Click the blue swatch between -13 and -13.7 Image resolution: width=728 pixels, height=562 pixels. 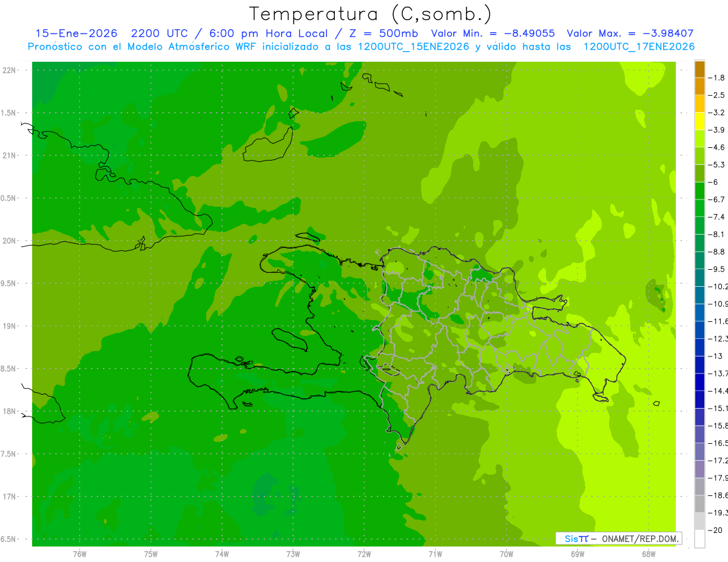click(x=699, y=365)
